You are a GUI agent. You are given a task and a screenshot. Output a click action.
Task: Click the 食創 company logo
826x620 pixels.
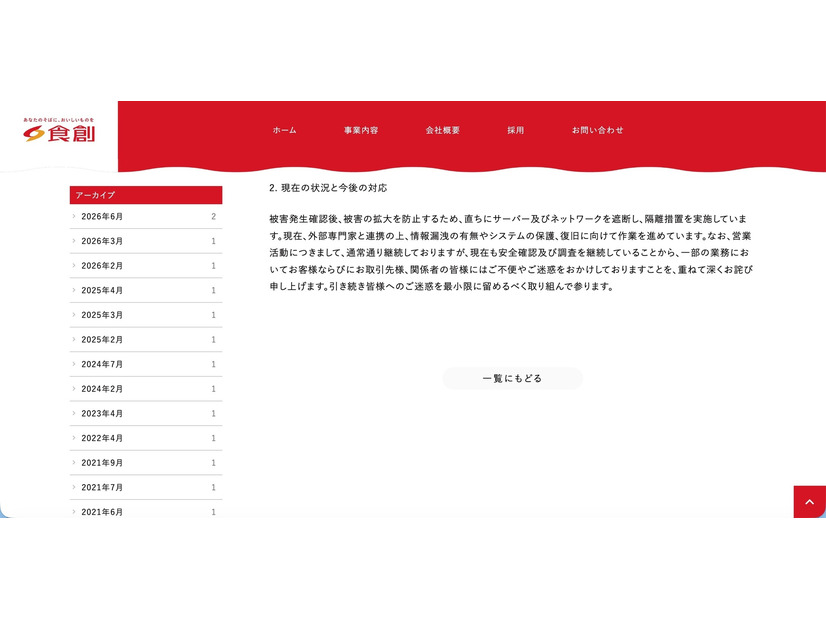59,130
